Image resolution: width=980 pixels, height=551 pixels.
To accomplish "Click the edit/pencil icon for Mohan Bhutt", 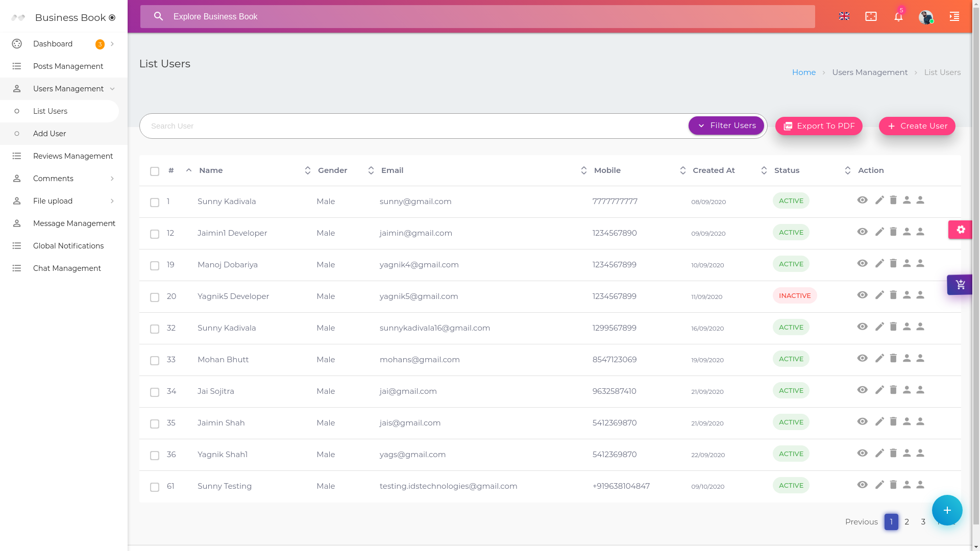I will click(x=880, y=358).
